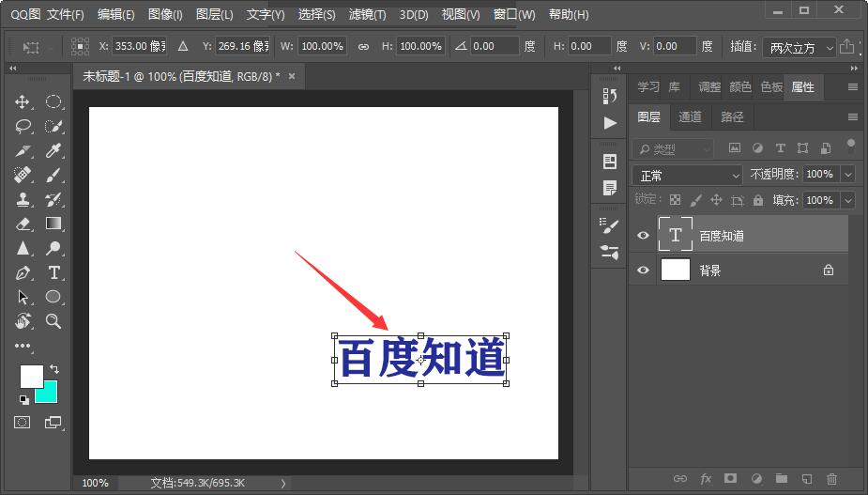Select the Hand tool
This screenshot has width=868, height=495.
click(x=23, y=321)
